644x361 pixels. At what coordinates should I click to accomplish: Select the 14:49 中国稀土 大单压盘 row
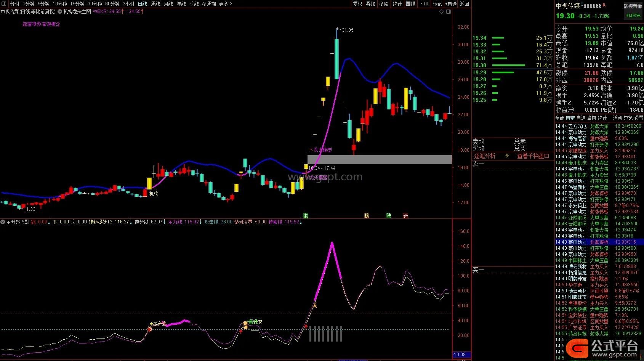click(599, 260)
